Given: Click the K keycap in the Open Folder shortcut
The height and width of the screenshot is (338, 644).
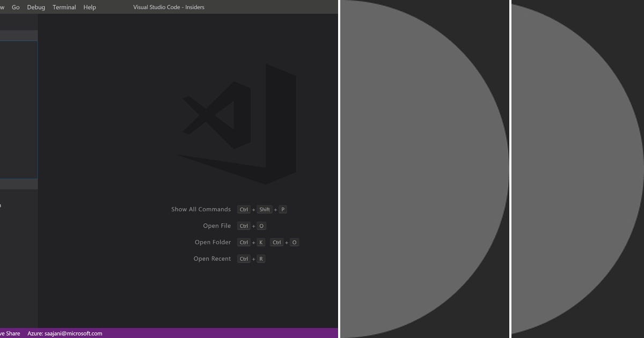Looking at the screenshot, I should click(261, 242).
